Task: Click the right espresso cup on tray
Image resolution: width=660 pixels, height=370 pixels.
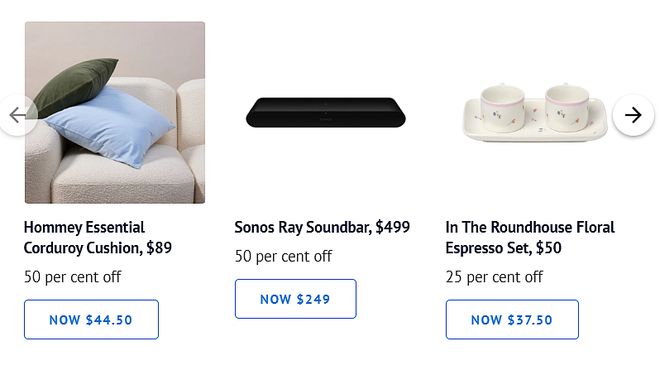Action: 567,106
